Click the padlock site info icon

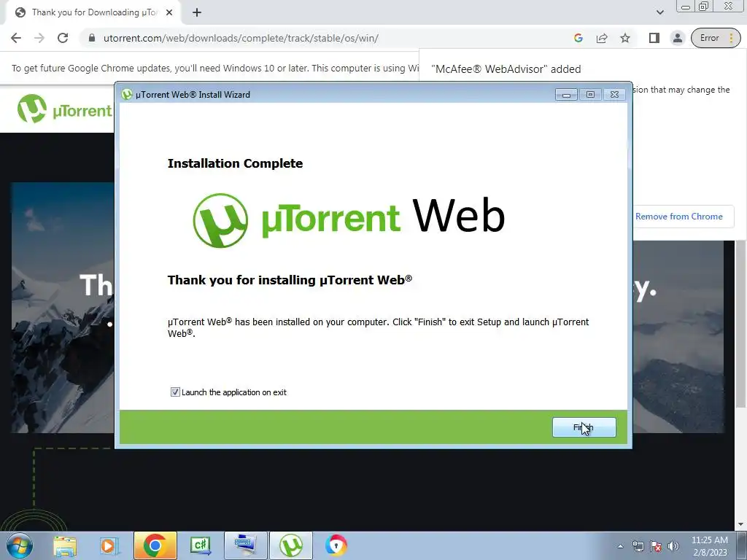point(92,38)
